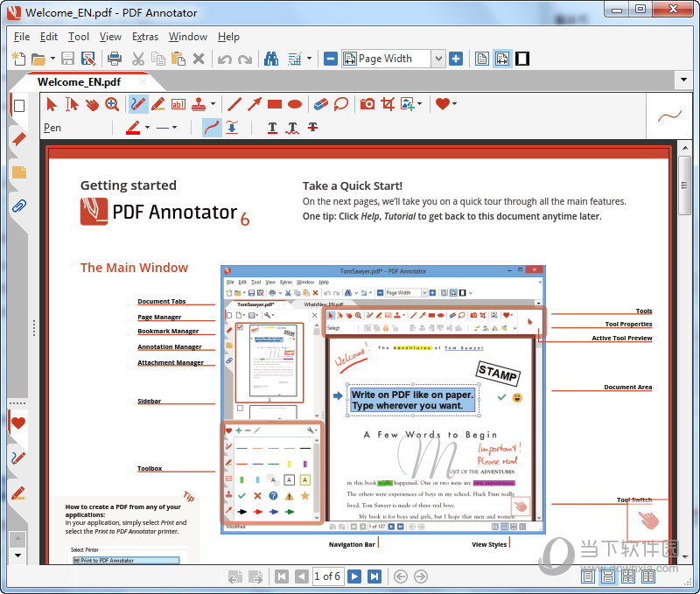This screenshot has width=700, height=594.
Task: Activate the Pan hand tool
Action: click(x=92, y=104)
